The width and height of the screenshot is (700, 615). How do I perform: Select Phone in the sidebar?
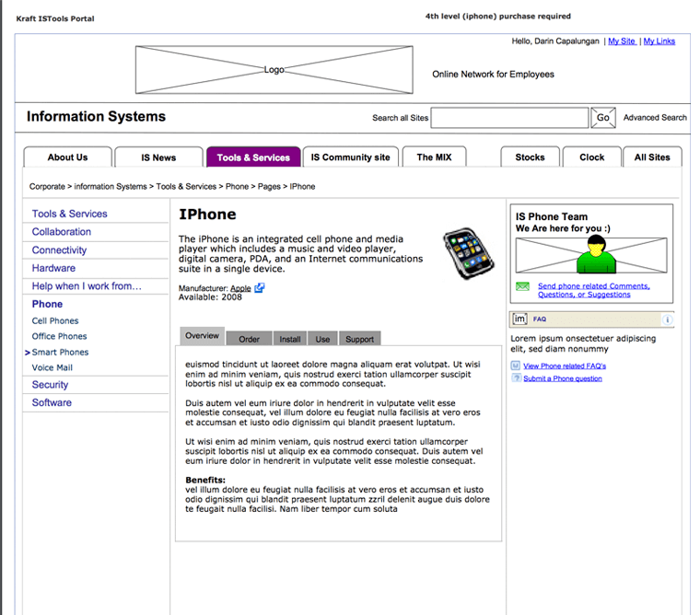tap(47, 304)
